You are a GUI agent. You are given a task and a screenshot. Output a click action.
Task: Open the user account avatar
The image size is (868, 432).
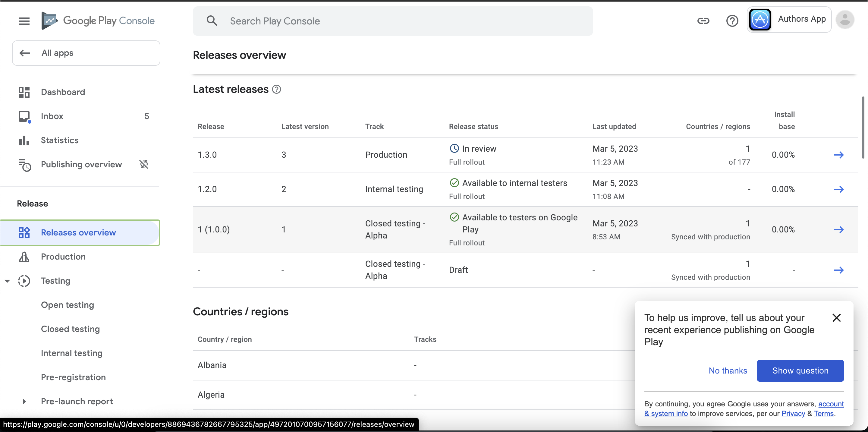point(845,20)
